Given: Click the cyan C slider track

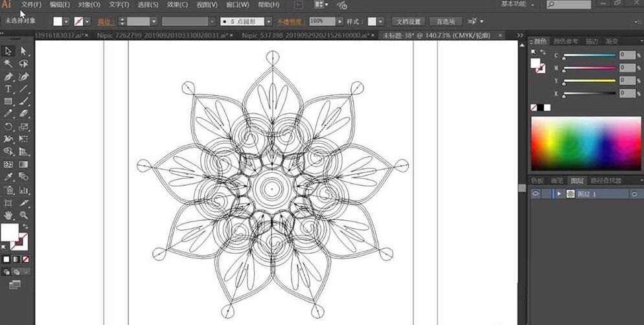Looking at the screenshot, I should point(588,56).
